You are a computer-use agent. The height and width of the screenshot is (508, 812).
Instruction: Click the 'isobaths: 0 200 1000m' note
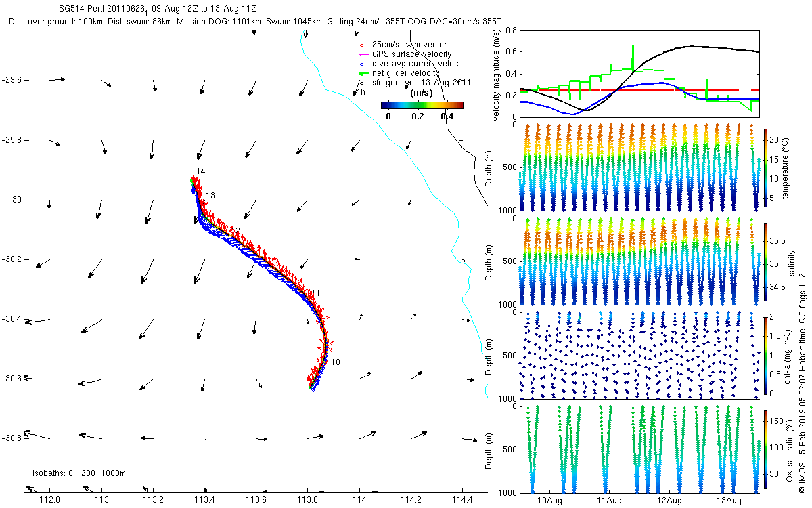(79, 473)
